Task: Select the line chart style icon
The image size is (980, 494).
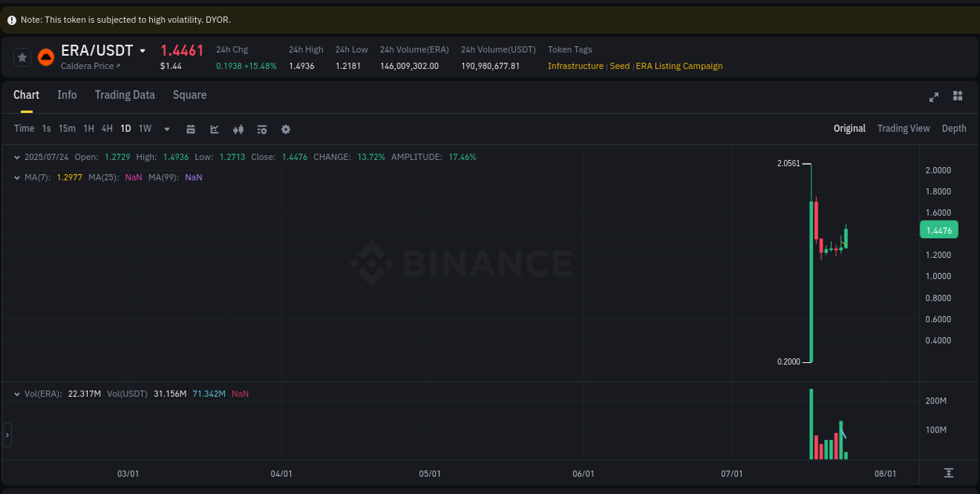Action: pos(214,129)
